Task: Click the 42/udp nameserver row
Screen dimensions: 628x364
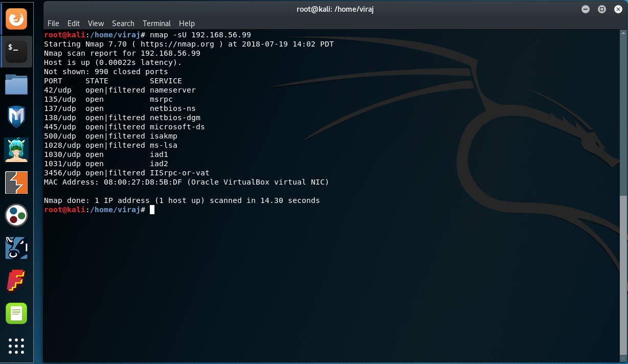Action: pyautogui.click(x=120, y=90)
